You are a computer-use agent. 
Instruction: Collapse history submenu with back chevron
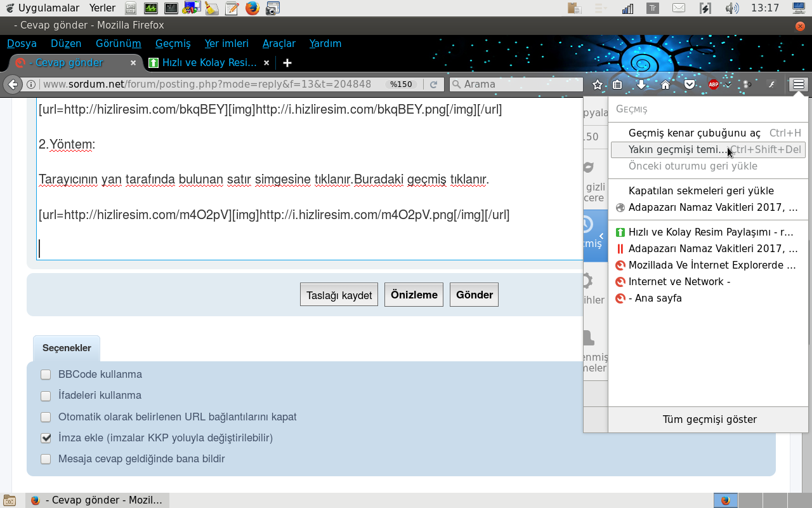click(601, 236)
